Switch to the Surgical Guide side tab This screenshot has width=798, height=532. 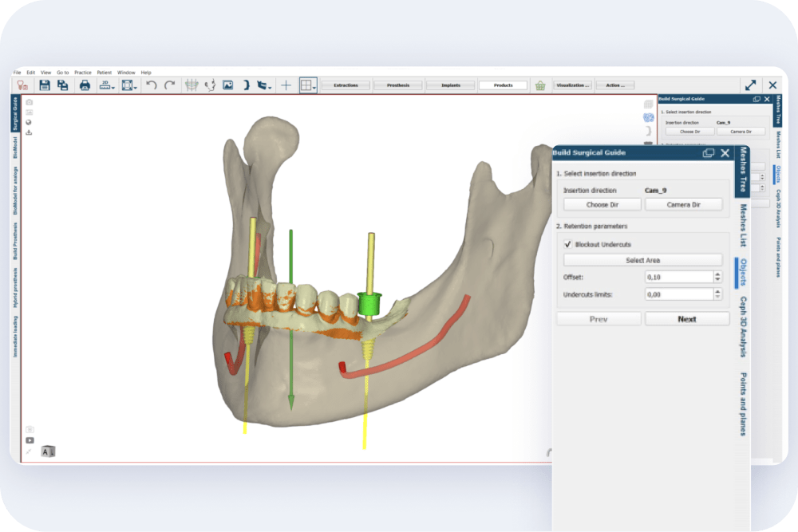pos(15,114)
